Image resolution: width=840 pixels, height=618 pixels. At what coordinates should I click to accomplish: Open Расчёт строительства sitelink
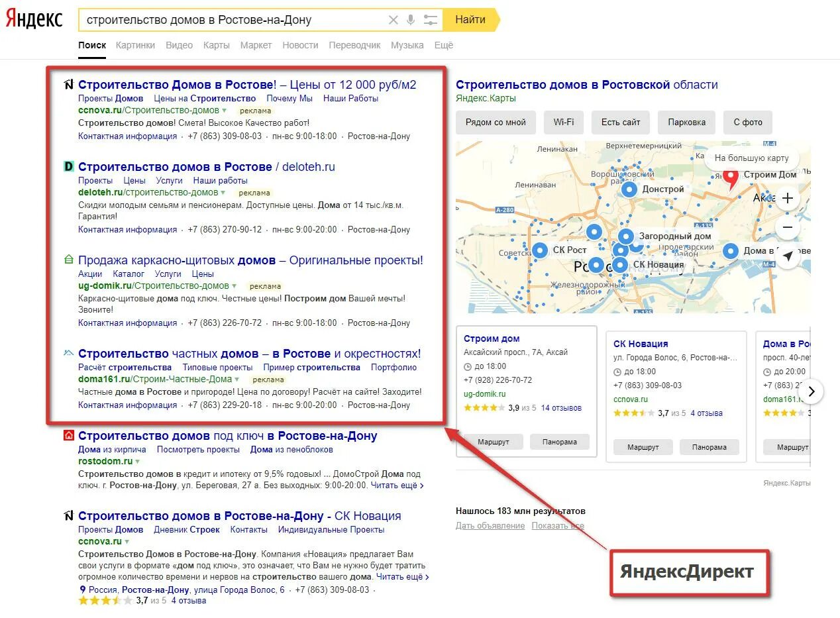click(125, 368)
